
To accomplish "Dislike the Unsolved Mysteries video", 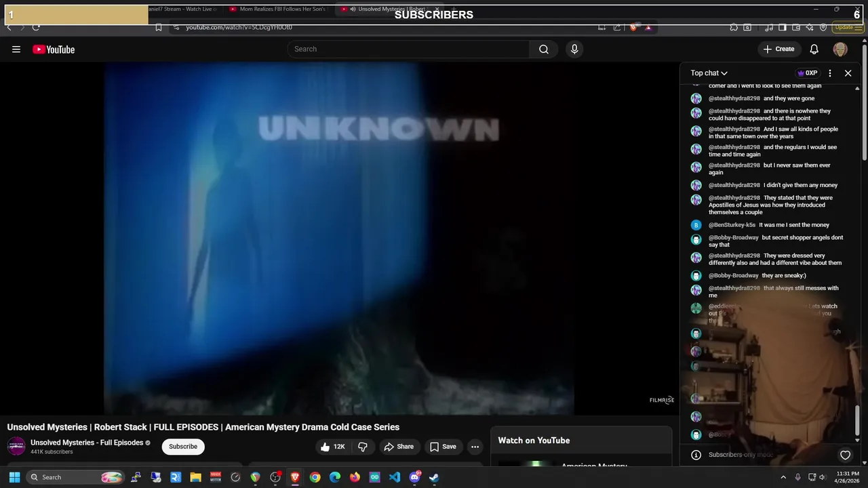I will [x=363, y=447].
